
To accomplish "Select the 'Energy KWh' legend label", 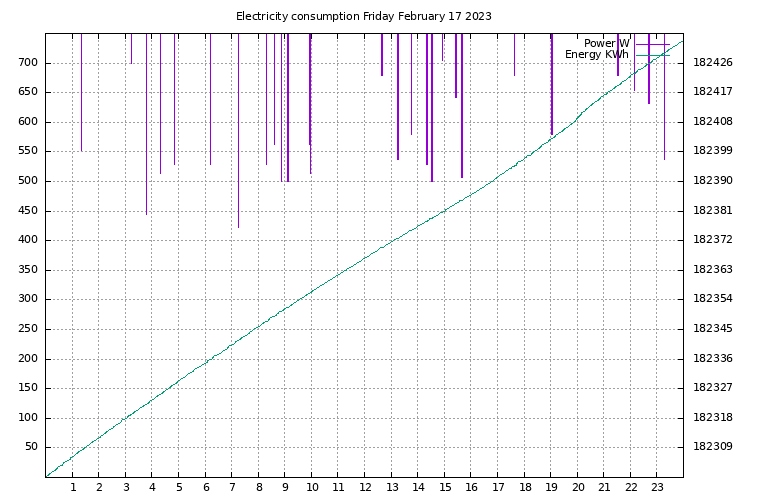I will 597,54.
